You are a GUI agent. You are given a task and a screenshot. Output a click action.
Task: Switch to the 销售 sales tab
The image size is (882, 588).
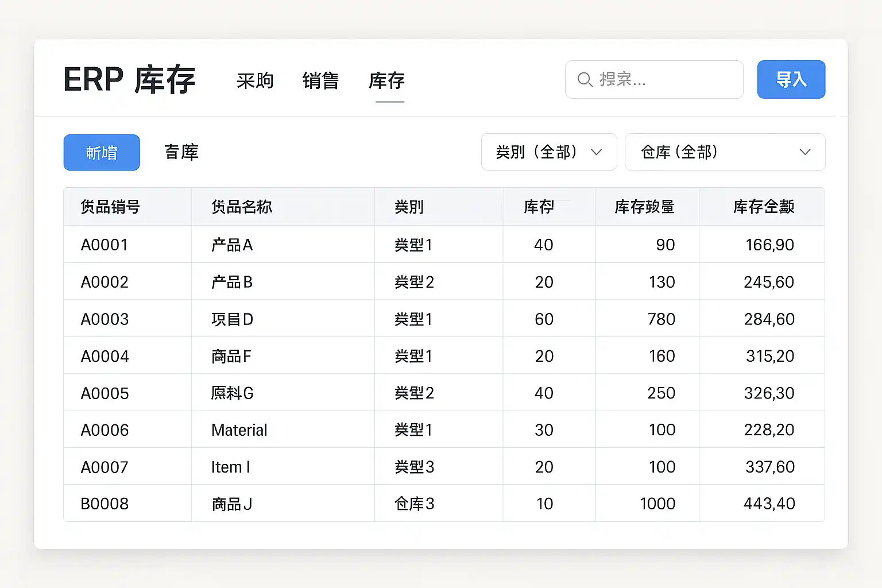coord(320,81)
